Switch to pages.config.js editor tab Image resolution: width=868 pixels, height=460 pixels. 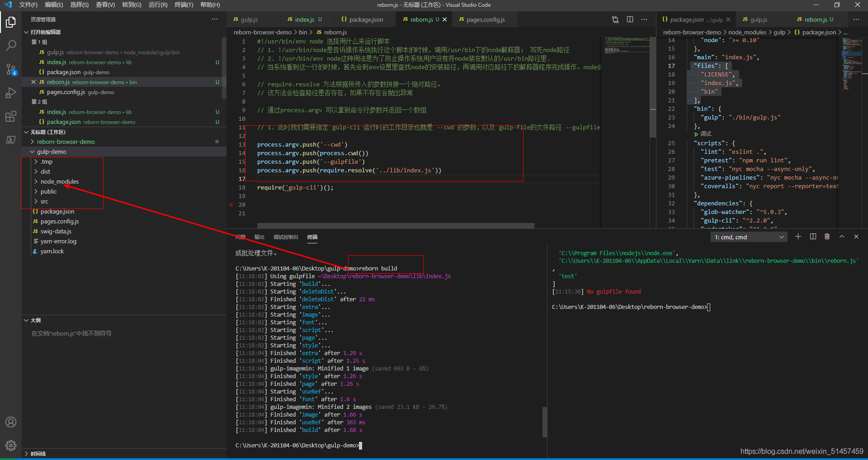(x=485, y=19)
